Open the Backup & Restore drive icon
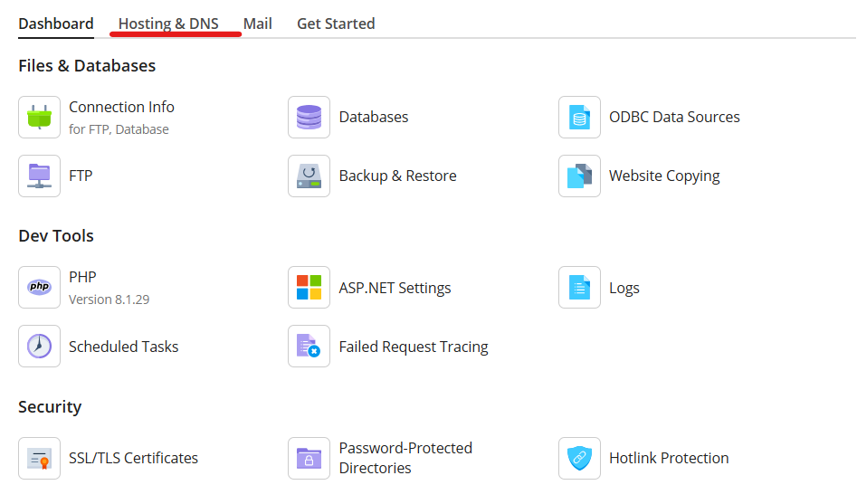857x504 pixels. pyautogui.click(x=309, y=176)
